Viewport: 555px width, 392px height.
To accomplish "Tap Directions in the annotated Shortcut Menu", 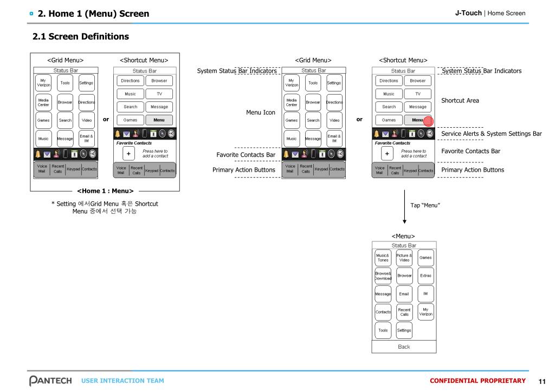I will [389, 81].
